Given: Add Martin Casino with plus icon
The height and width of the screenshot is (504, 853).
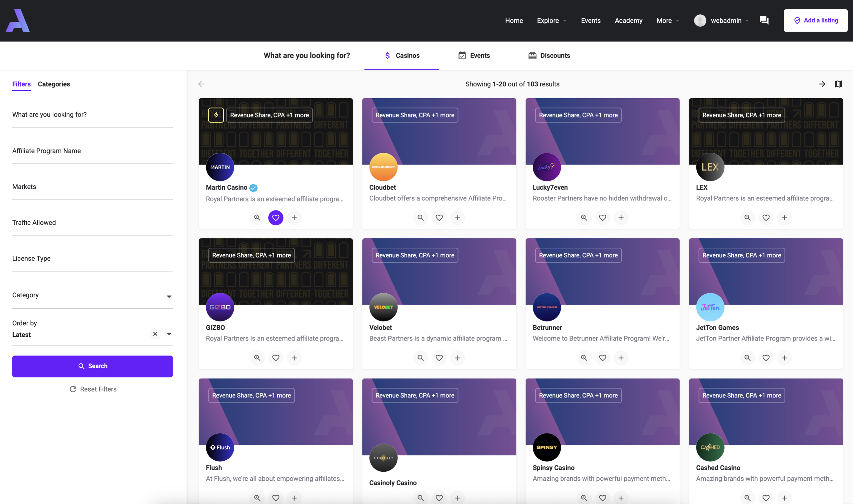Looking at the screenshot, I should pyautogui.click(x=294, y=218).
